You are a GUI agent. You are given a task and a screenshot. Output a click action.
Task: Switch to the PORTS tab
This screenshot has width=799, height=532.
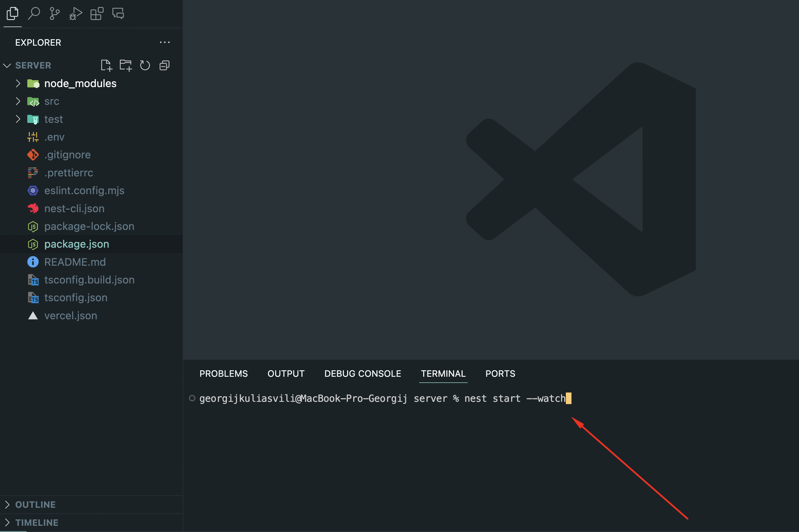click(x=500, y=374)
